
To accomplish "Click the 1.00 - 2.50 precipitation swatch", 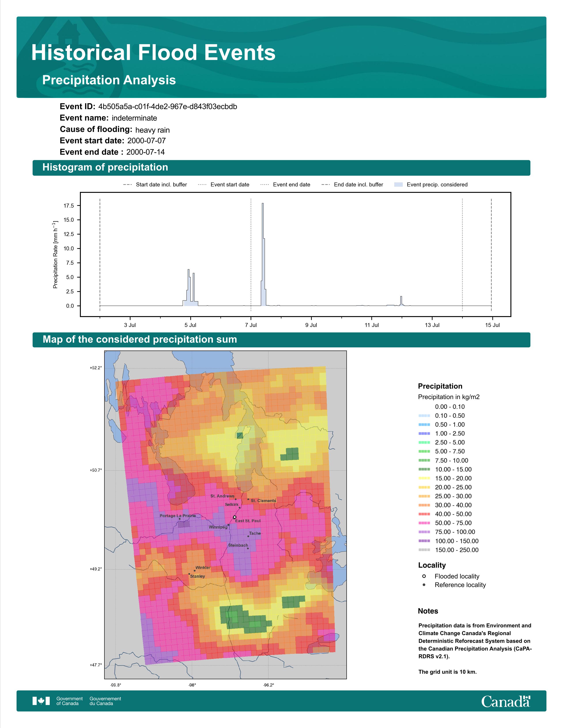I will (x=424, y=434).
